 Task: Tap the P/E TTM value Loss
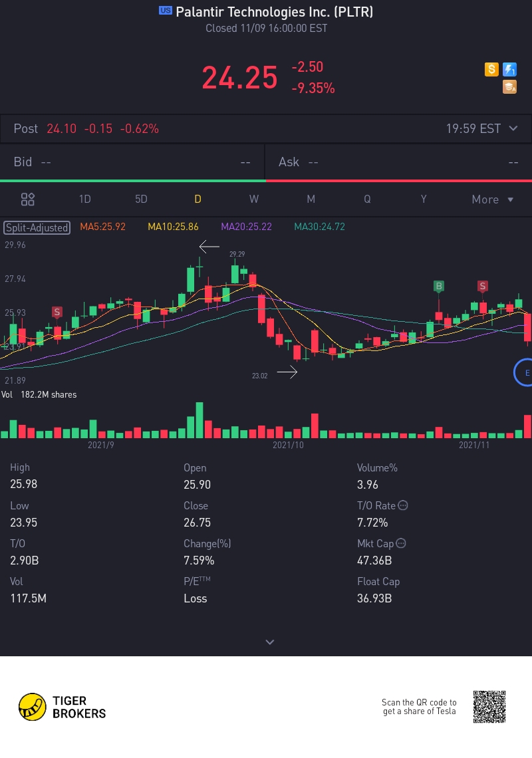point(196,598)
